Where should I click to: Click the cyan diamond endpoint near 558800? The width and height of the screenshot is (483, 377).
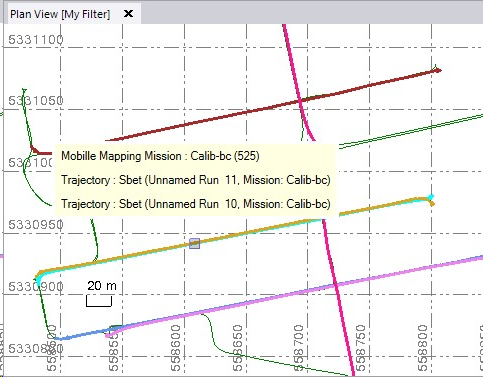coord(431,197)
